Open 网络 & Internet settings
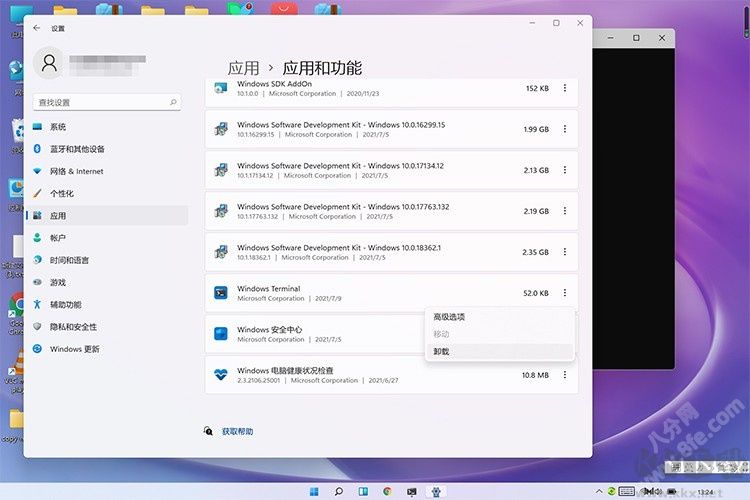This screenshot has width=750, height=500. point(76,171)
